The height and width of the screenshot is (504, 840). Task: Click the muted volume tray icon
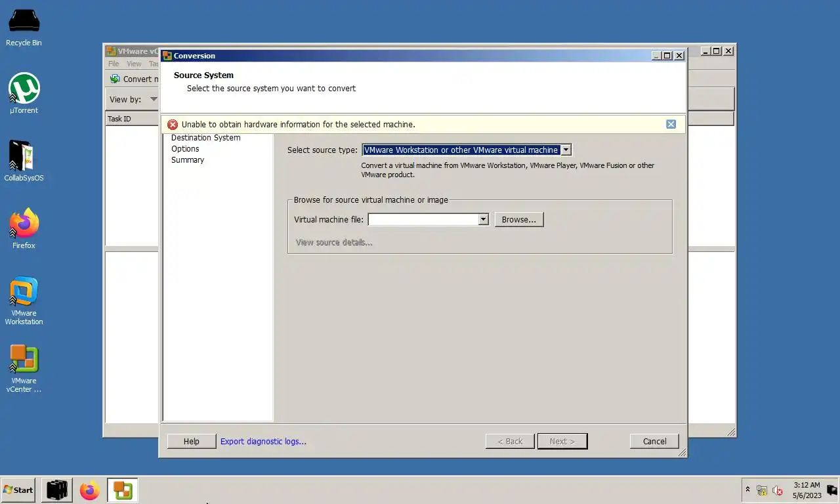tap(778, 490)
